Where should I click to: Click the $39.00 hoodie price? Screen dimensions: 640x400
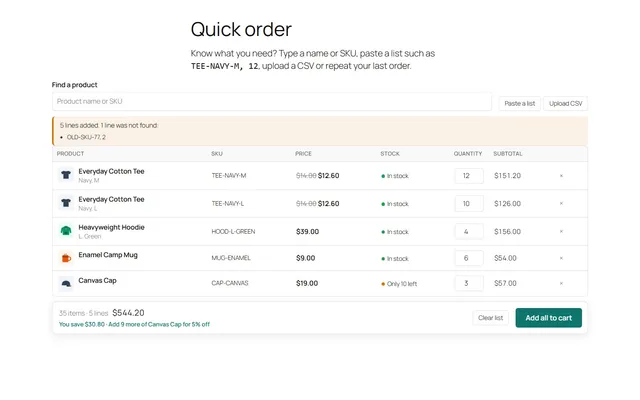pyautogui.click(x=307, y=231)
